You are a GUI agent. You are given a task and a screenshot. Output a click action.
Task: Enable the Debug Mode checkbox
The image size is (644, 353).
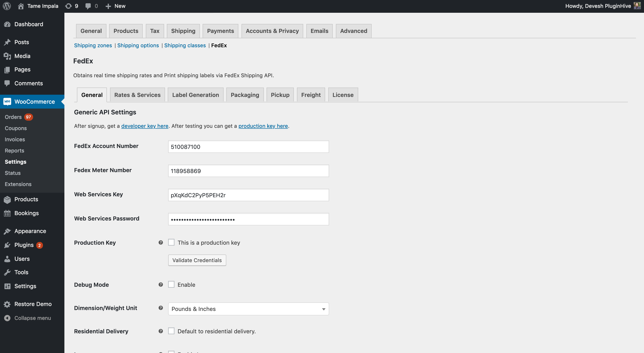point(171,285)
